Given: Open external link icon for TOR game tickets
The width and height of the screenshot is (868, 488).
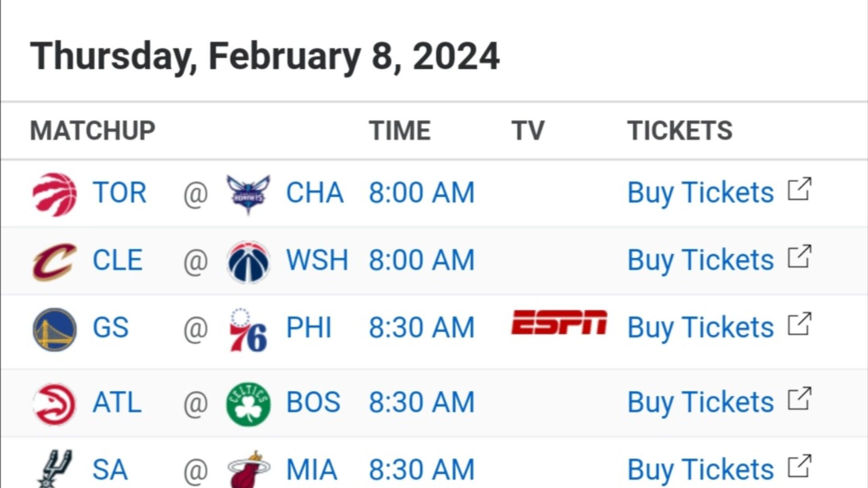Looking at the screenshot, I should [799, 189].
